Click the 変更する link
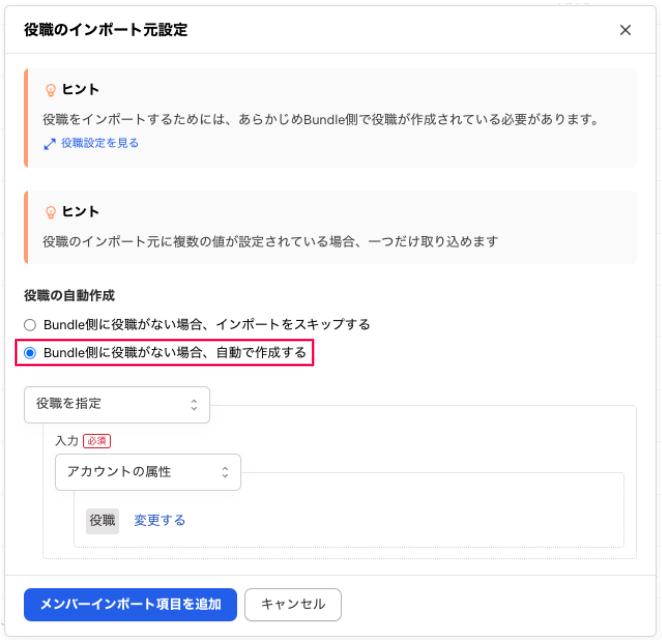Screen dimensions: 662x642 160,520
